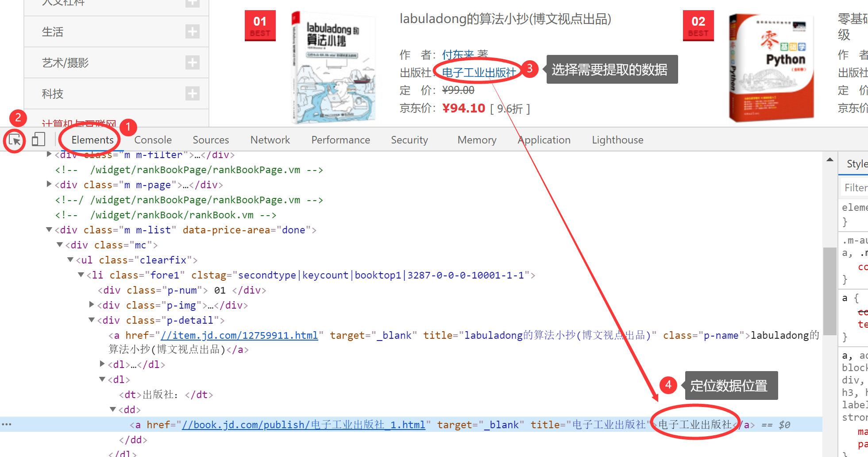Click the ¥99.00 list price
The image size is (868, 457).
(x=458, y=90)
